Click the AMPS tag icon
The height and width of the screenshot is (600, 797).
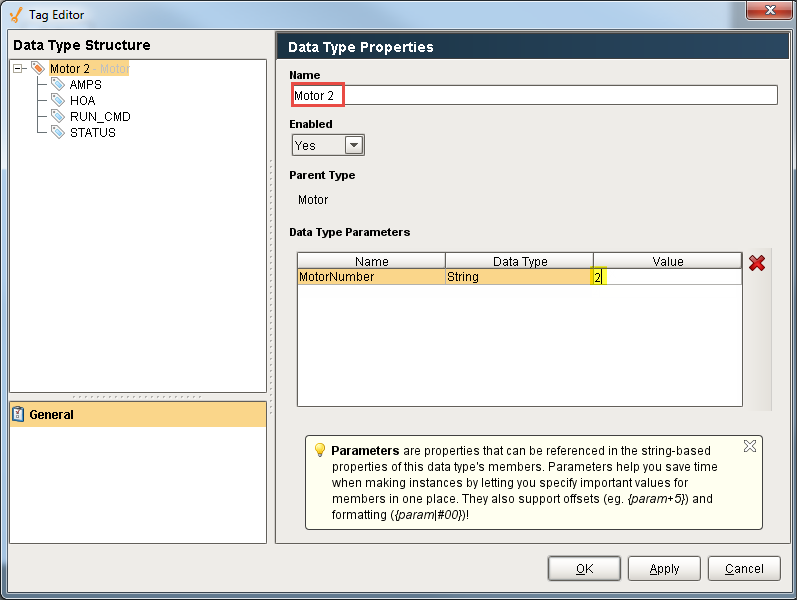click(x=58, y=85)
